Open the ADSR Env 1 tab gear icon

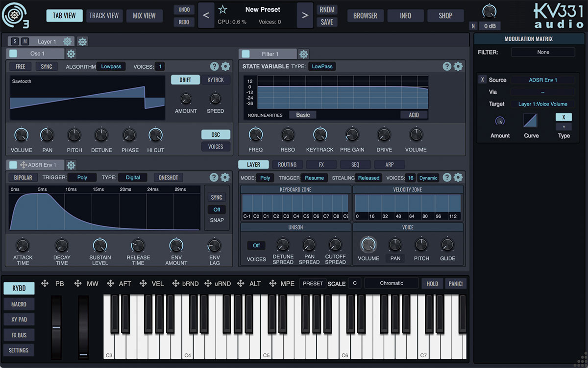point(71,165)
